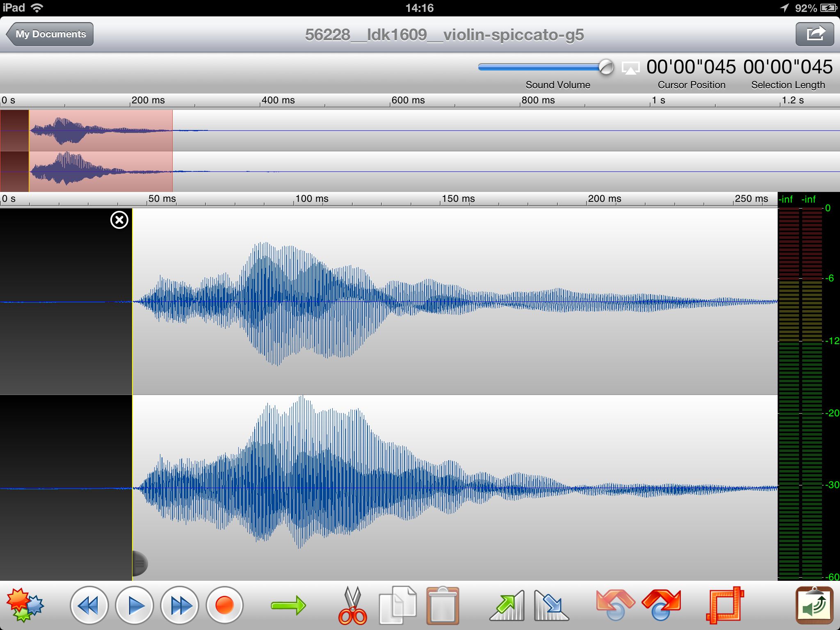This screenshot has width=840, height=630.
Task: Open the audio clipboard speaker icon
Action: (x=814, y=605)
